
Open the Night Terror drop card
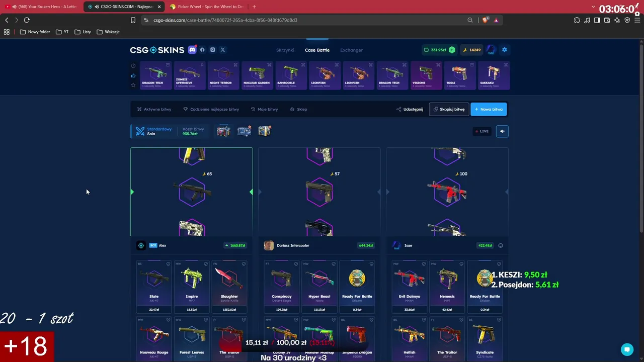click(223, 75)
